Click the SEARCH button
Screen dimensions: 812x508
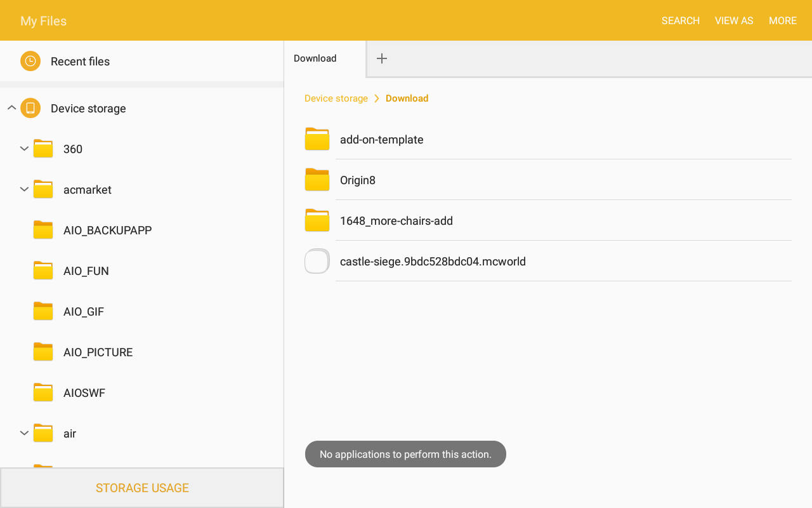680,20
